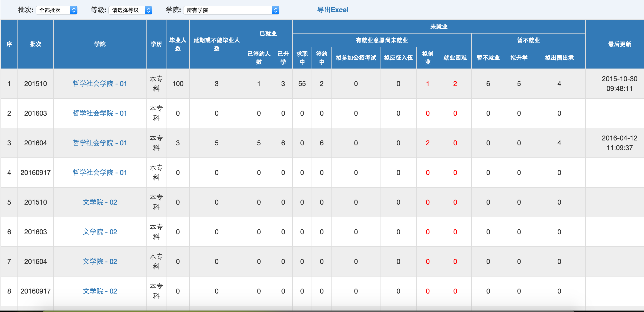Click the 求职中 value 55 in row 1
The width and height of the screenshot is (644, 312).
[x=302, y=84]
